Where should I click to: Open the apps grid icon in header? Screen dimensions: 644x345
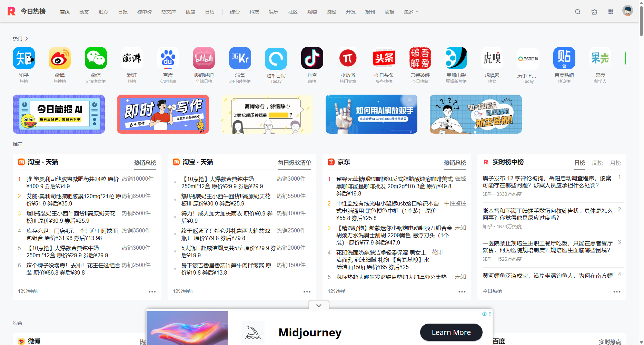tap(611, 12)
